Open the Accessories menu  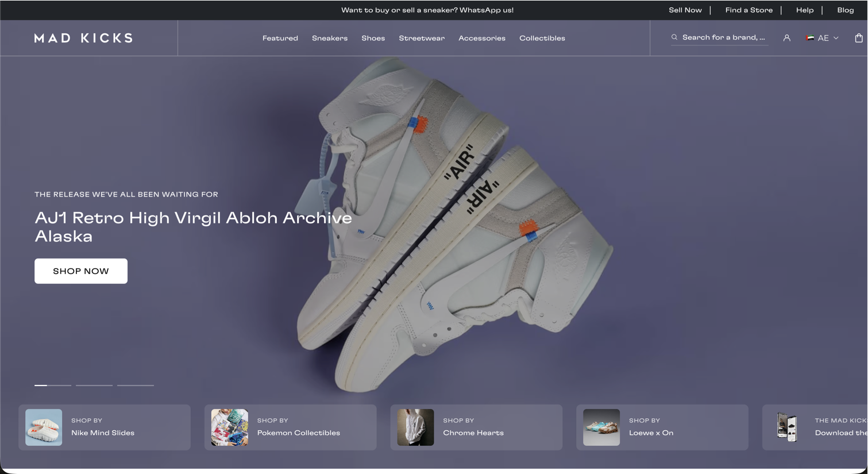(482, 38)
